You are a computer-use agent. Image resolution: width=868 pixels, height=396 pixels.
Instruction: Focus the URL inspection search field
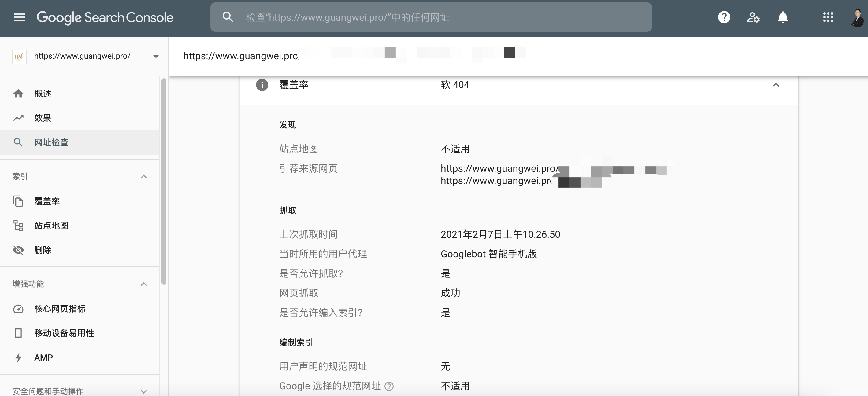pos(431,17)
